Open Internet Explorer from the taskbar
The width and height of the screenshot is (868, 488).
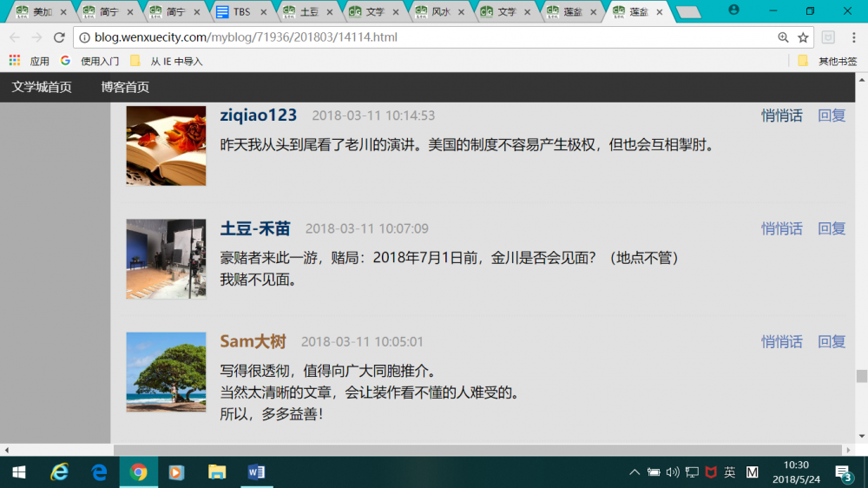[x=59, y=472]
